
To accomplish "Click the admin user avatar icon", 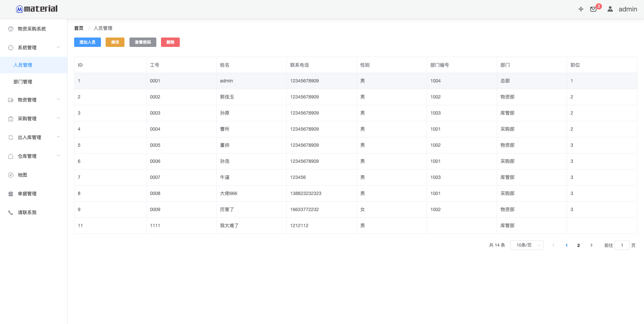I will [x=610, y=9].
